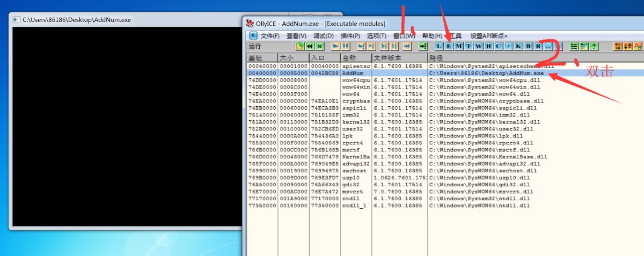Select the advapi32 module name

coord(356,164)
